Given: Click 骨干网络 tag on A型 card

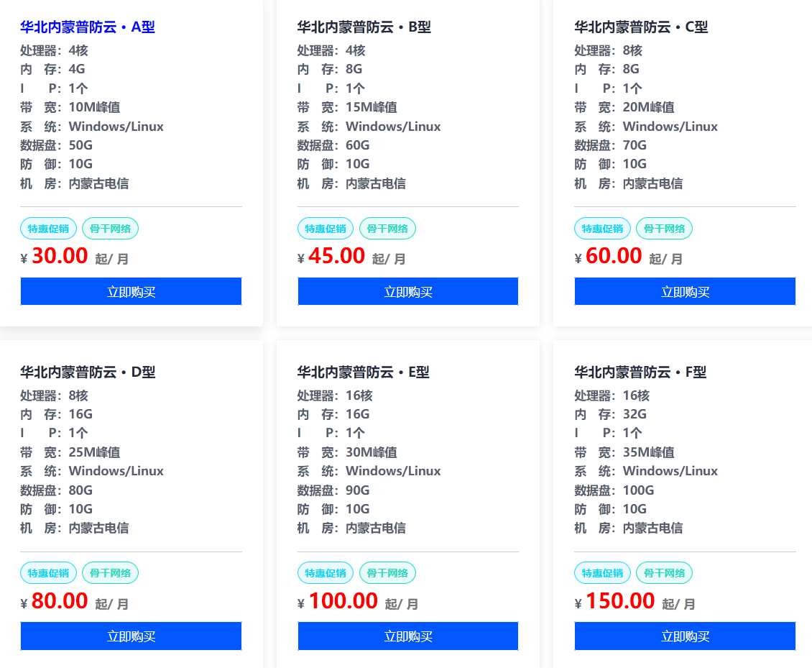Looking at the screenshot, I should click(x=111, y=229).
